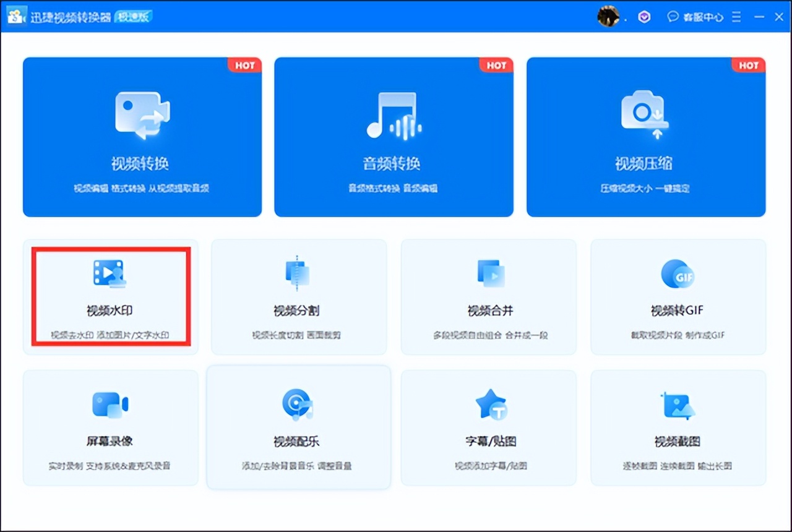Click the 视频合并 video merge icon
This screenshot has height=532, width=792.
[491, 273]
